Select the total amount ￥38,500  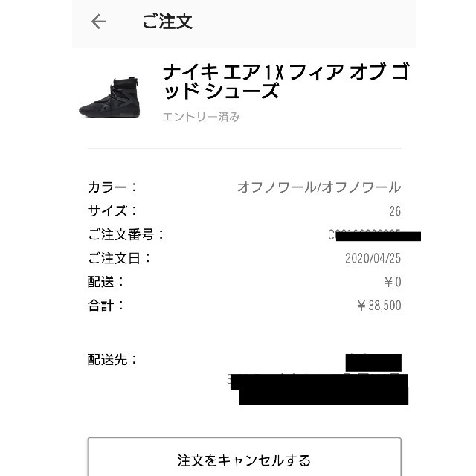coord(379,306)
